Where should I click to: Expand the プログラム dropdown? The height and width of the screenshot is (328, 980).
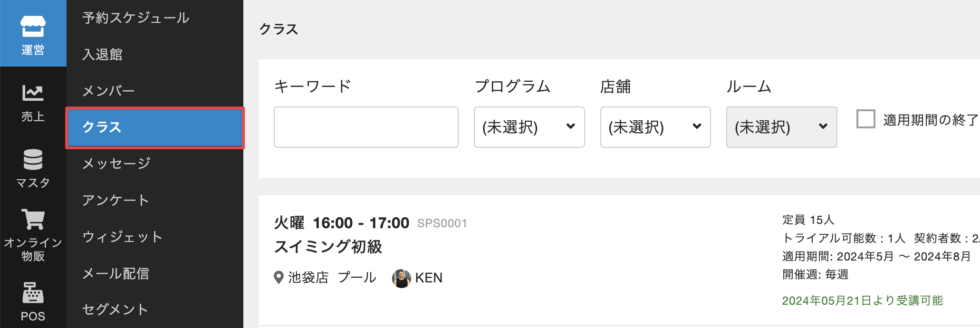coord(529,127)
